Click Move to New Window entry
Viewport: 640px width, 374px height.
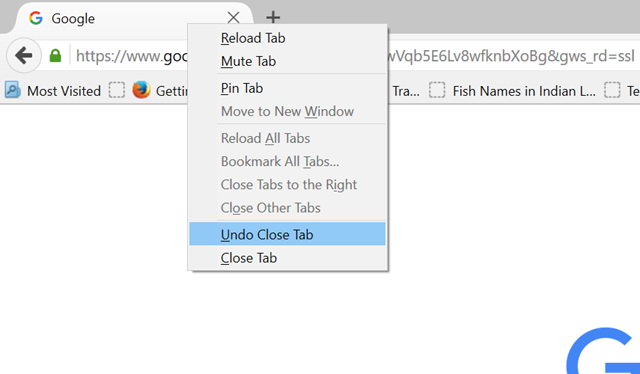(287, 111)
